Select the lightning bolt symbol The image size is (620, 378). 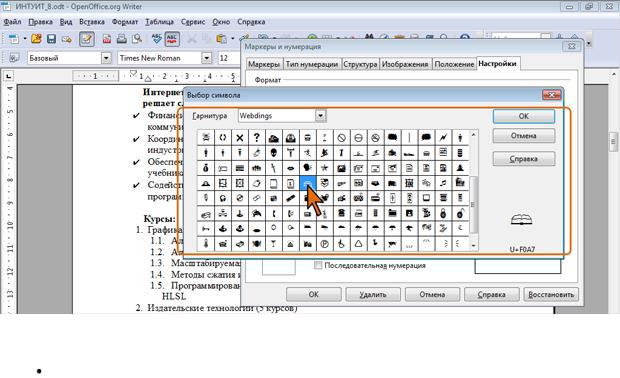click(443, 138)
